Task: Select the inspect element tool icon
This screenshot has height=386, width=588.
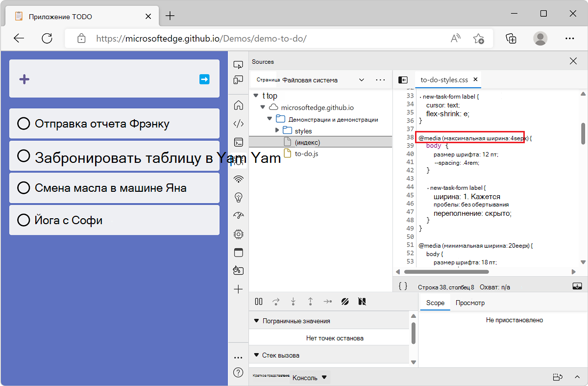Action: click(238, 64)
